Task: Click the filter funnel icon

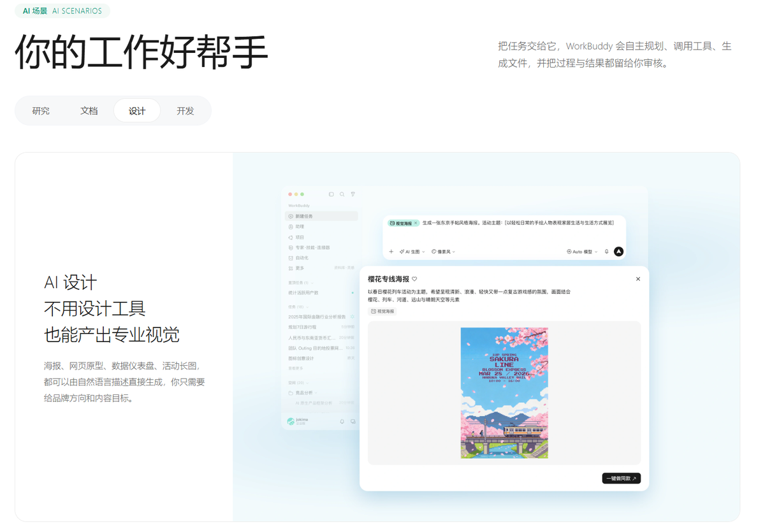Action: (353, 194)
